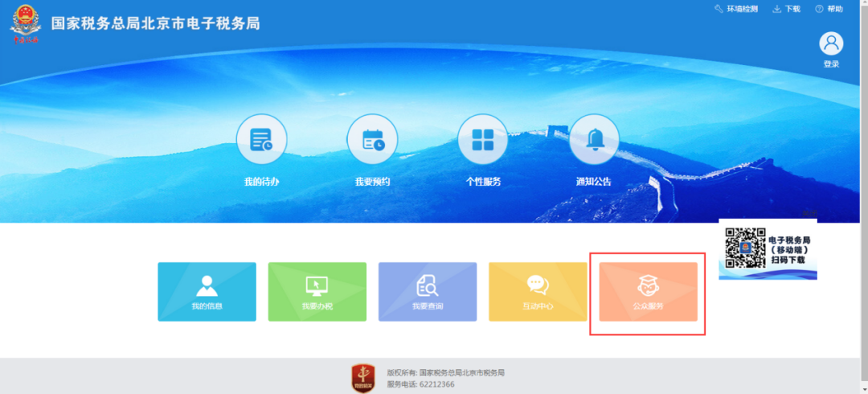Click the 环境检测 wrench icon
Image resolution: width=868 pixels, height=394 pixels.
click(719, 9)
